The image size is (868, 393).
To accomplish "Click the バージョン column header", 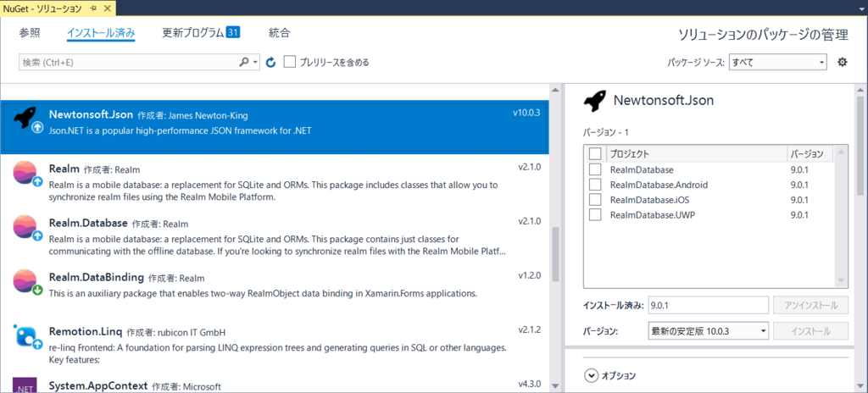I will [809, 153].
